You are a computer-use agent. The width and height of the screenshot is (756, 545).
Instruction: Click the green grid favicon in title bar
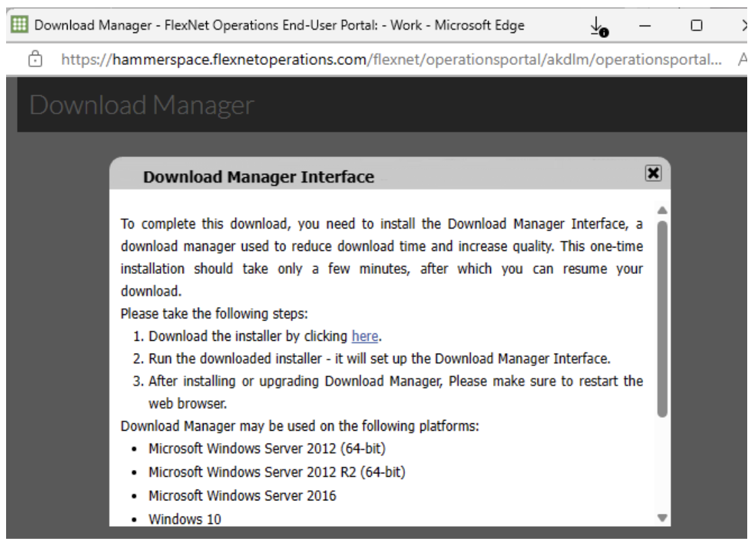coord(20,24)
